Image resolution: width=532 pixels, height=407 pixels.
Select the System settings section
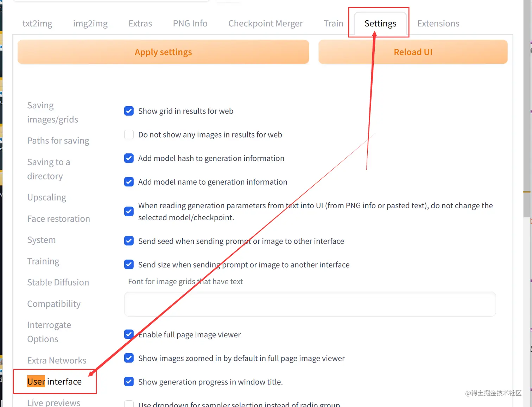[41, 240]
